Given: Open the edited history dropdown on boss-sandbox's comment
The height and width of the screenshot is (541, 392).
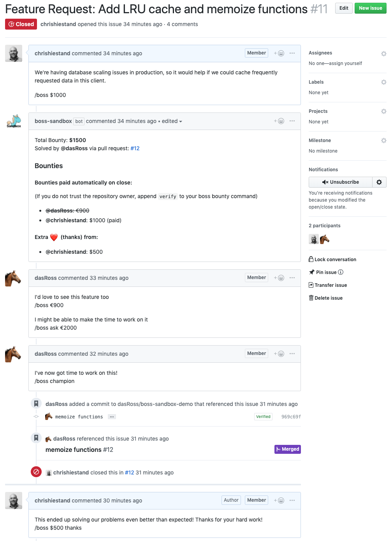Looking at the screenshot, I should 172,121.
